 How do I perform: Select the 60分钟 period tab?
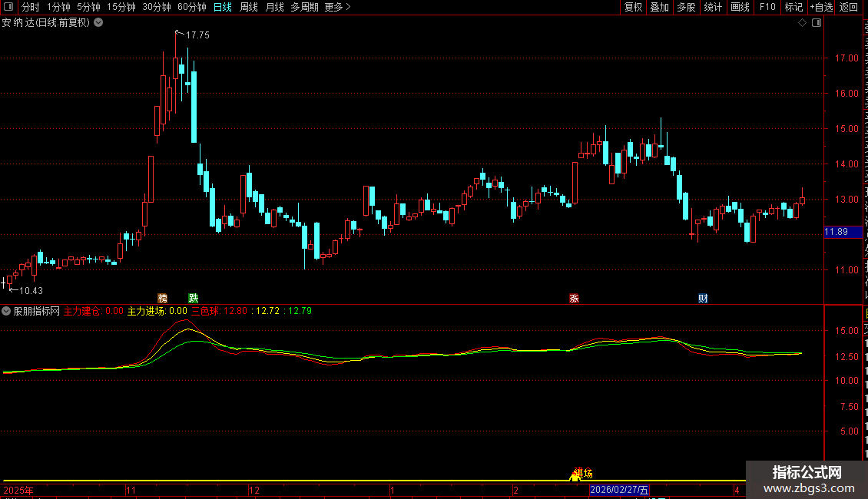click(x=192, y=7)
